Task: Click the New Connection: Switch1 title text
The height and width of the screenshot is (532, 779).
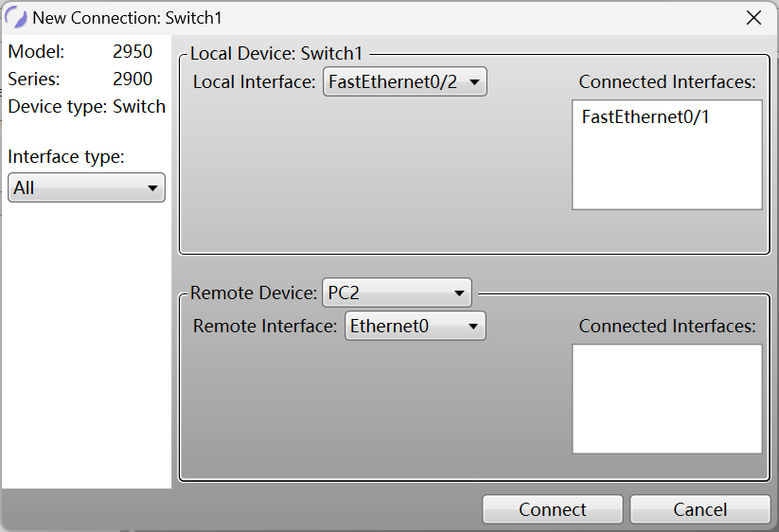Action: [x=127, y=18]
